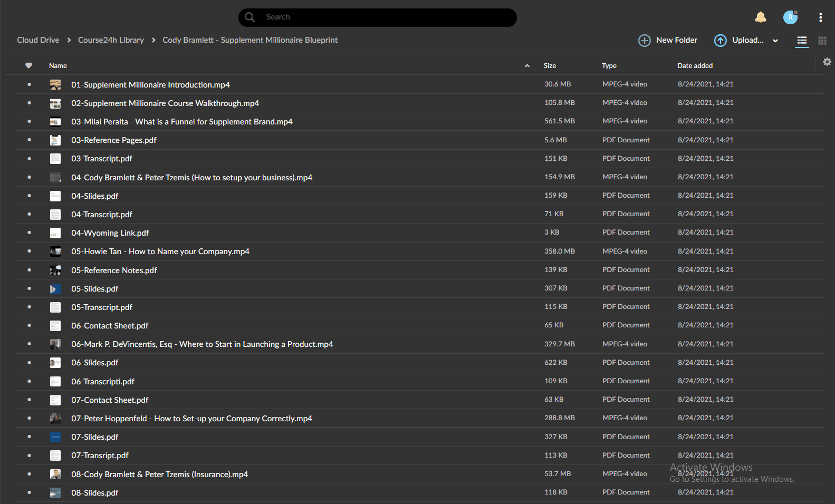Switch to list view
This screenshot has height=504, width=835.
click(802, 41)
